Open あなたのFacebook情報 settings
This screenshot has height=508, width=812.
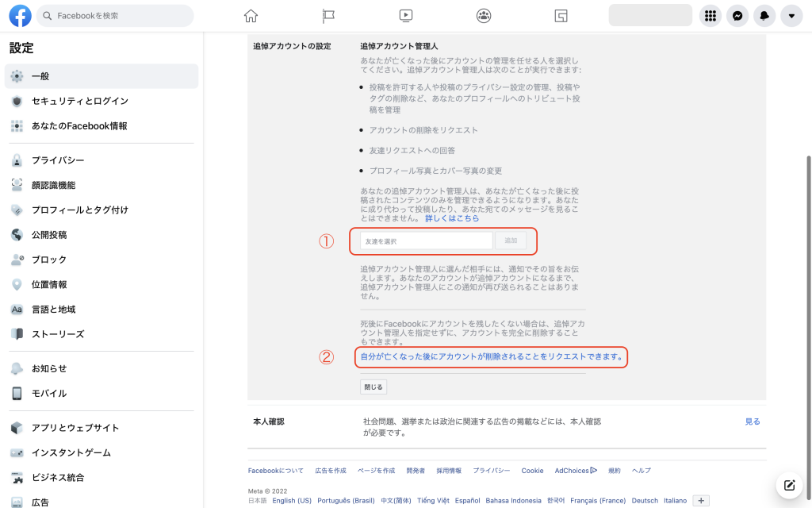[101, 126]
